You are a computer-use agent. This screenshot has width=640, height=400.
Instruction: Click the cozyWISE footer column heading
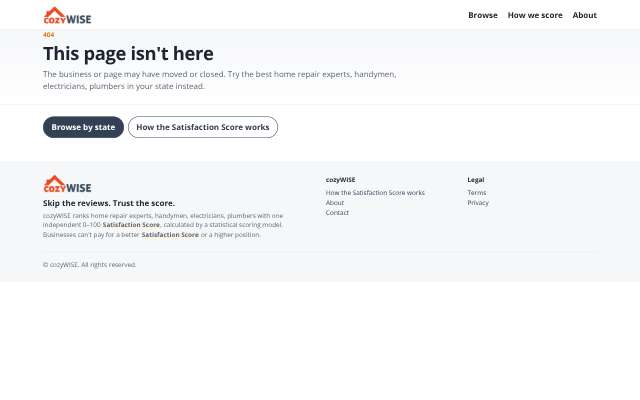tap(340, 180)
